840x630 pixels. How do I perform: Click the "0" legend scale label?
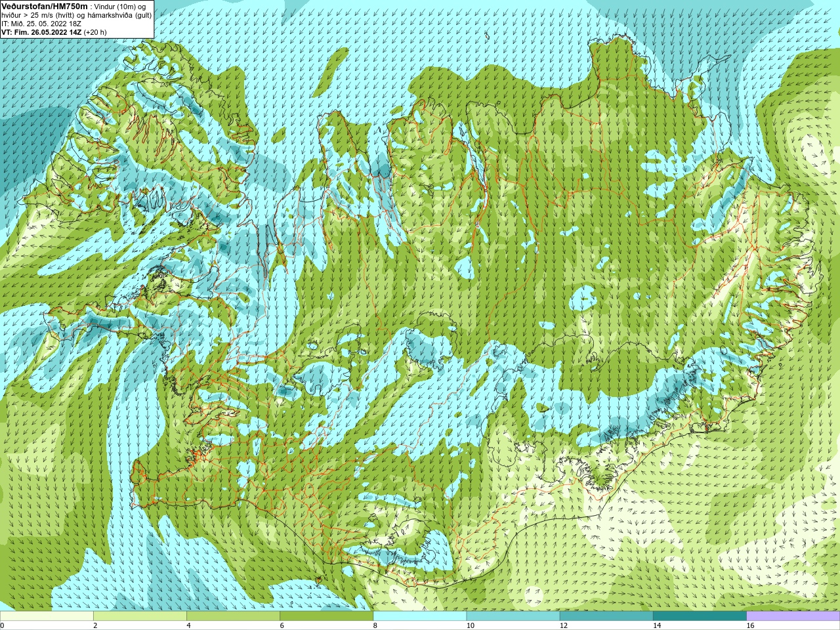point(3,625)
